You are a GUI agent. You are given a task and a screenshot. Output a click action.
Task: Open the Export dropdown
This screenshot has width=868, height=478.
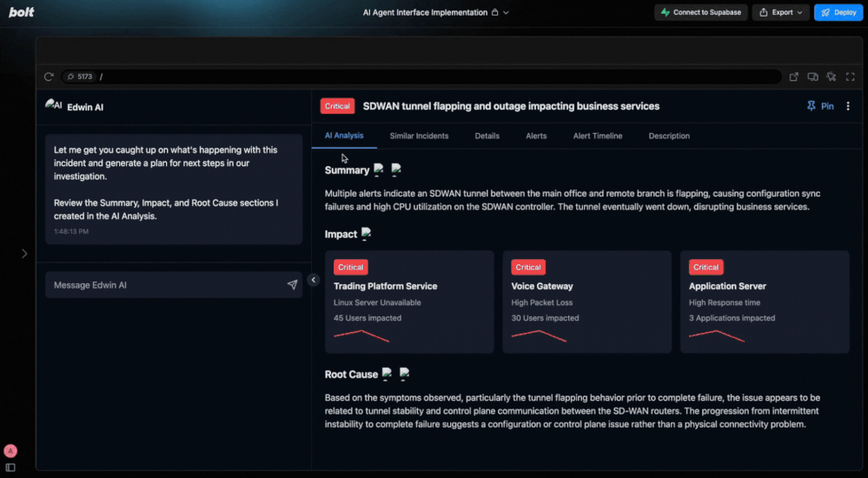pyautogui.click(x=780, y=12)
